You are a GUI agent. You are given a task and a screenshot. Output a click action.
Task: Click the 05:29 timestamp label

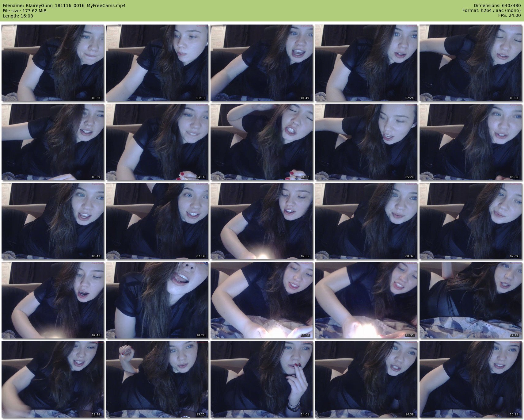(409, 177)
